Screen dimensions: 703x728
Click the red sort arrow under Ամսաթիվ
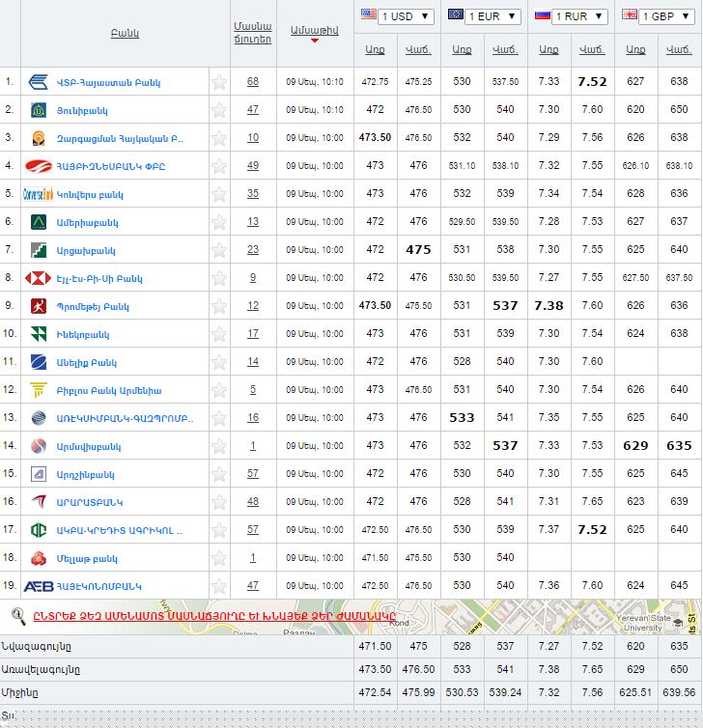(314, 42)
